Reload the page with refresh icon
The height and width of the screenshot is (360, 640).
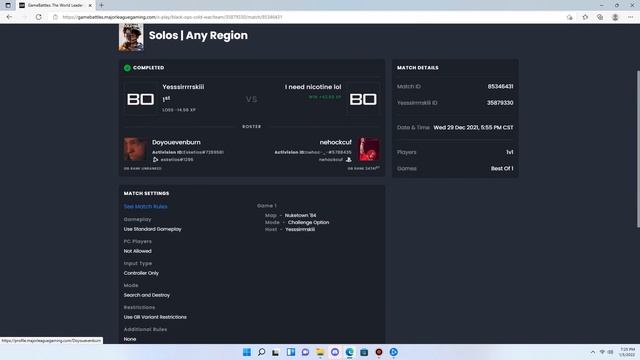[38, 17]
